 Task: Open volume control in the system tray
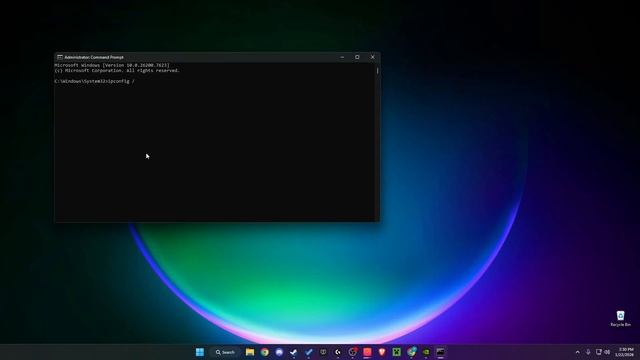pyautogui.click(x=607, y=352)
